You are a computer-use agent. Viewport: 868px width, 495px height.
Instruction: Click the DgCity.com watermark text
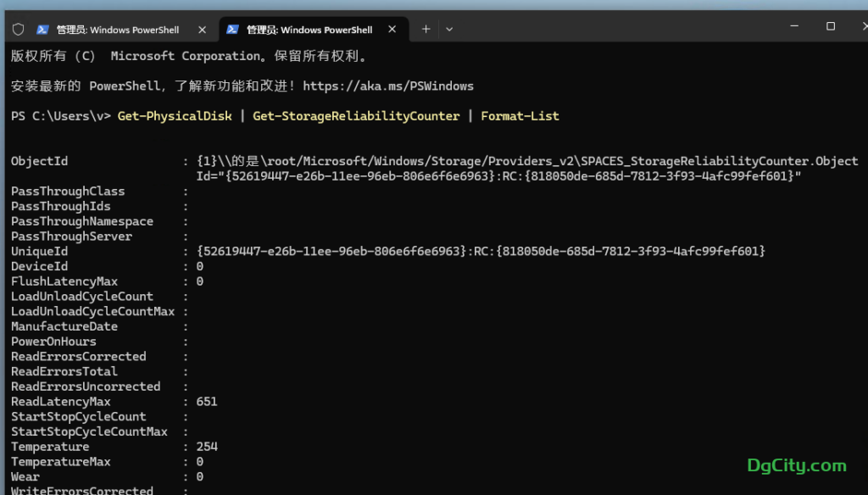[796, 465]
